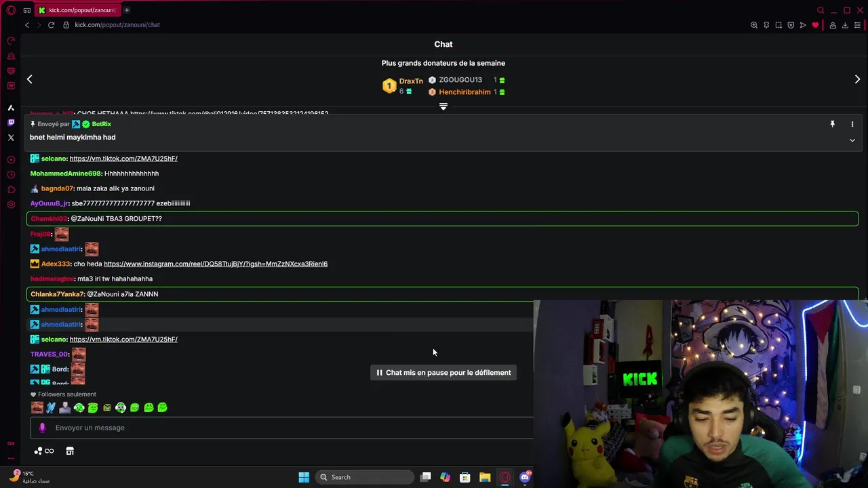Screen dimensions: 868x488
Task: Show next leaderboard with right arrow
Action: pyautogui.click(x=857, y=79)
